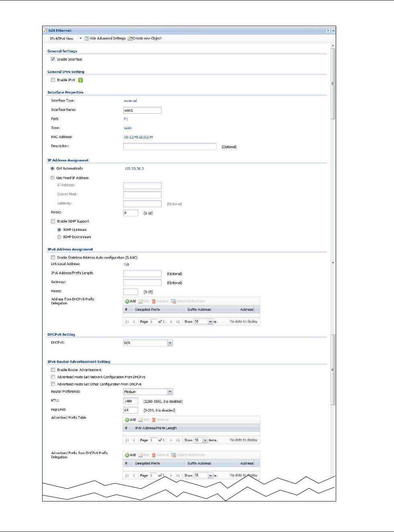The width and height of the screenshot is (394, 532).
Task: Click IPv6 Address/Prefix Length column header
Action: [x=156, y=428]
